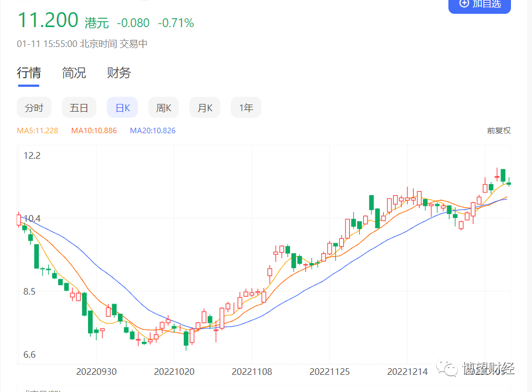Open the 简况 tab
The height and width of the screenshot is (392, 532).
click(x=74, y=73)
